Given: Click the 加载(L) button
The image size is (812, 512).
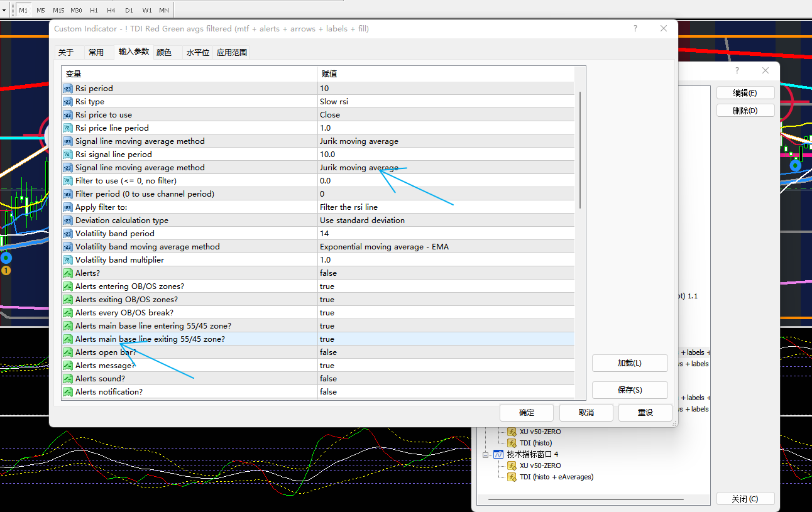Looking at the screenshot, I should pos(629,363).
